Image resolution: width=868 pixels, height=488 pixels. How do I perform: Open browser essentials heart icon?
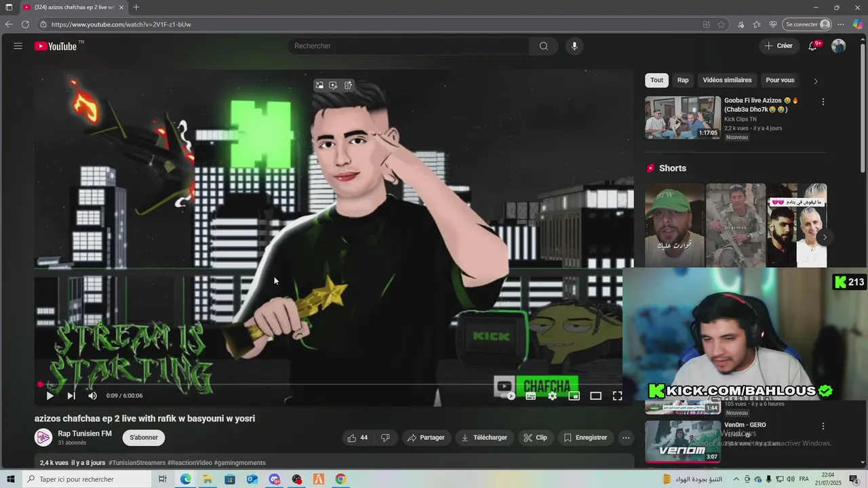(773, 24)
